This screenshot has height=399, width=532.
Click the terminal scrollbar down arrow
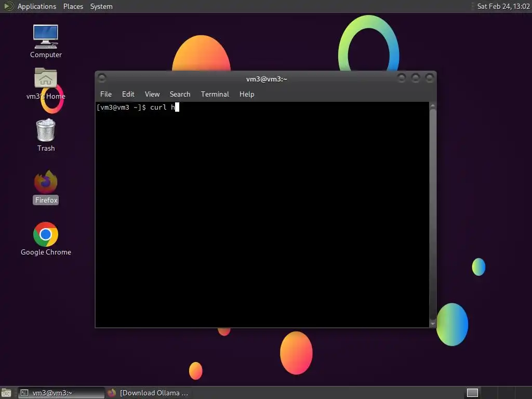pyautogui.click(x=433, y=324)
